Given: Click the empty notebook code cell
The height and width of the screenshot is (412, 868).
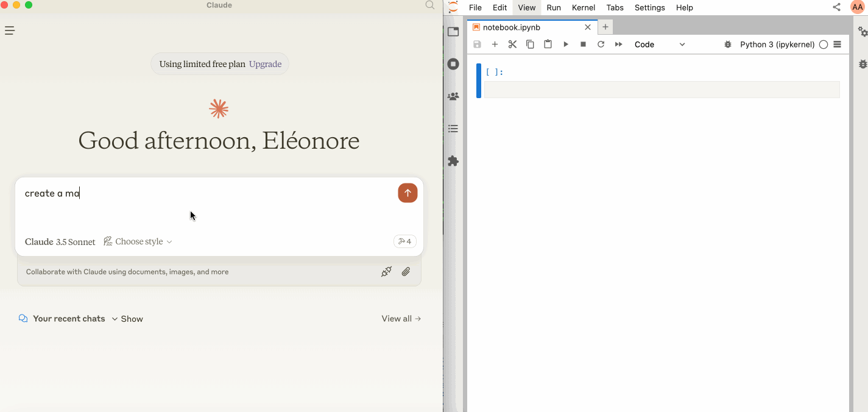Looking at the screenshot, I should [x=662, y=90].
